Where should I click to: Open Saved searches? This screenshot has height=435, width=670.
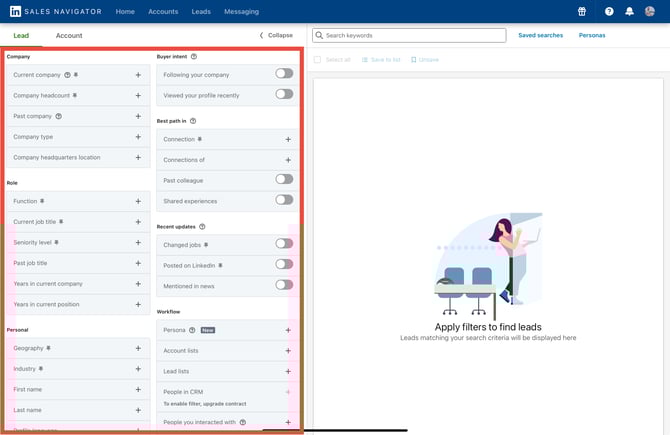coord(540,35)
